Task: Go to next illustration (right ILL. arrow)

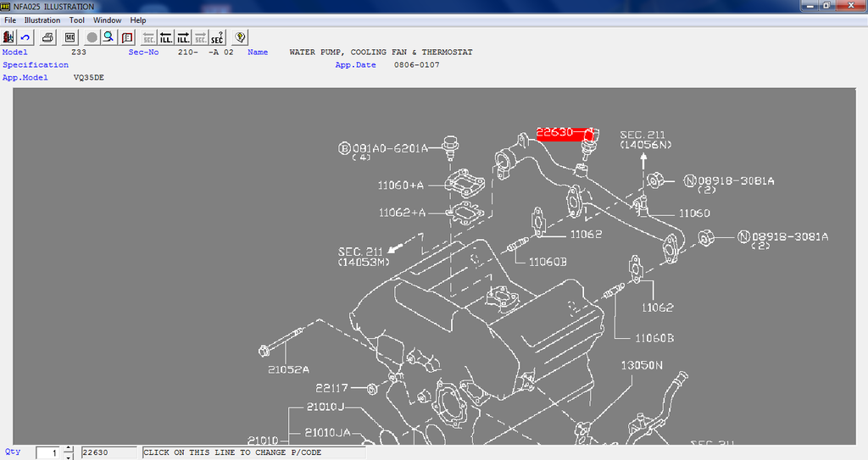Action: [x=183, y=37]
